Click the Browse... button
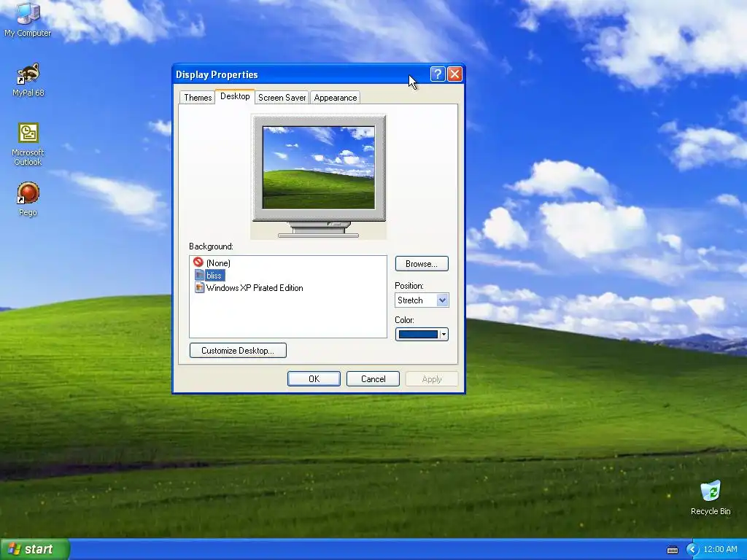The width and height of the screenshot is (747, 560). [x=422, y=264]
